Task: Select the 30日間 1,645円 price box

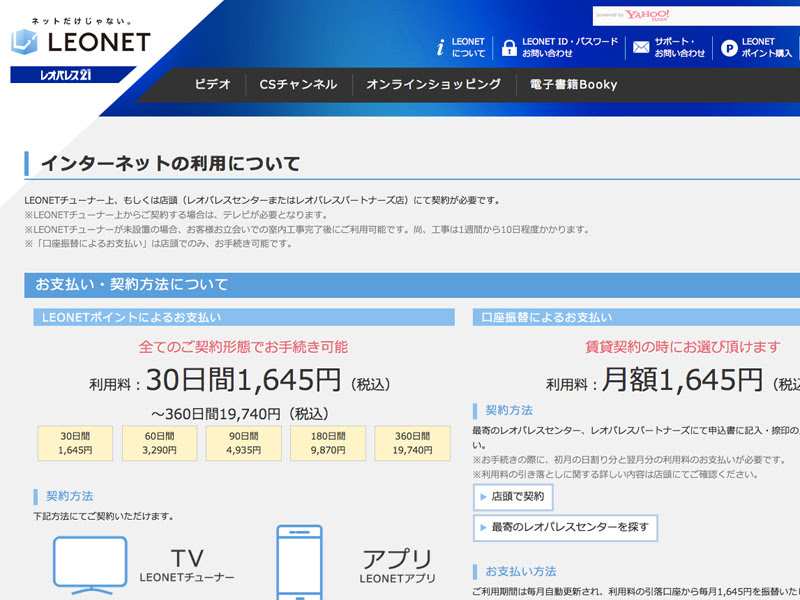Action: click(75, 443)
